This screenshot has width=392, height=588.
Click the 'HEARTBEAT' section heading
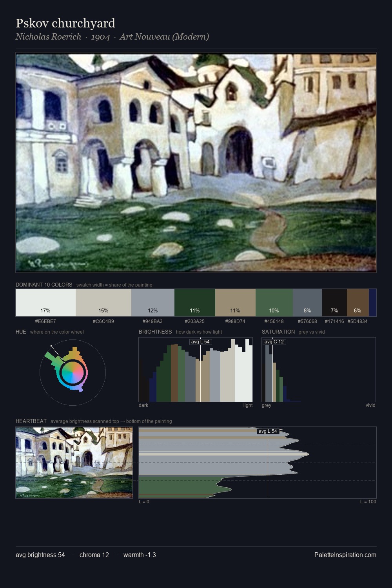(31, 421)
